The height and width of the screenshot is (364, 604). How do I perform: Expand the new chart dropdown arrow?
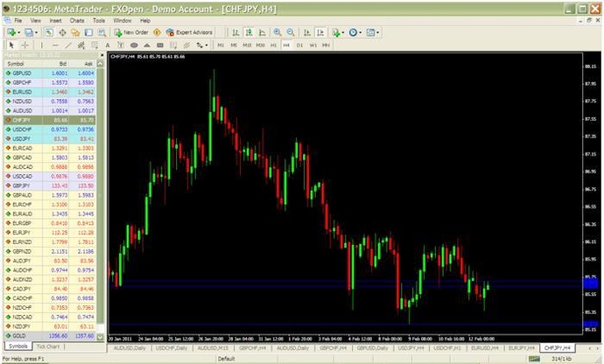click(18, 32)
